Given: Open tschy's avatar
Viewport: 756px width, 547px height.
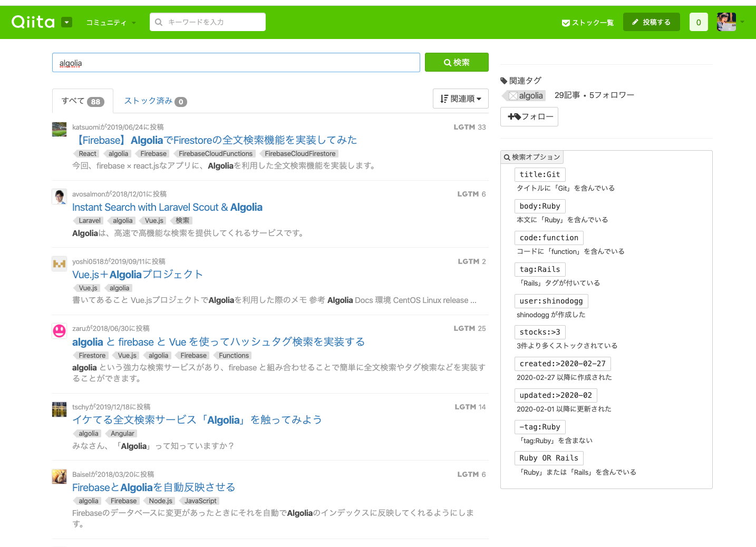Looking at the screenshot, I should tap(59, 409).
